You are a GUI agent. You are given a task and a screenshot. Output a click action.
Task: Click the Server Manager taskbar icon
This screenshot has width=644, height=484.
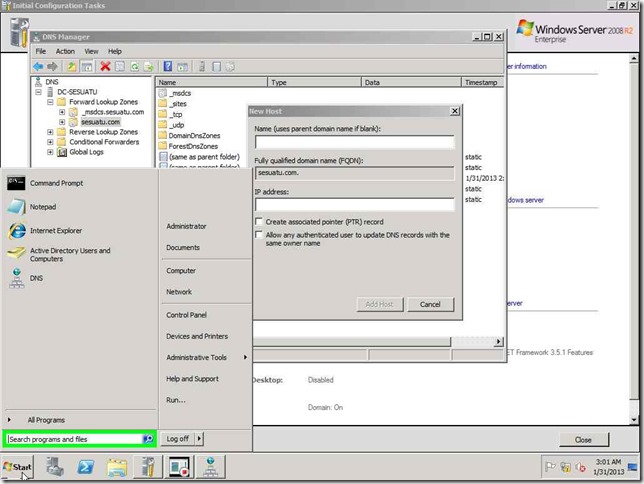coord(54,467)
